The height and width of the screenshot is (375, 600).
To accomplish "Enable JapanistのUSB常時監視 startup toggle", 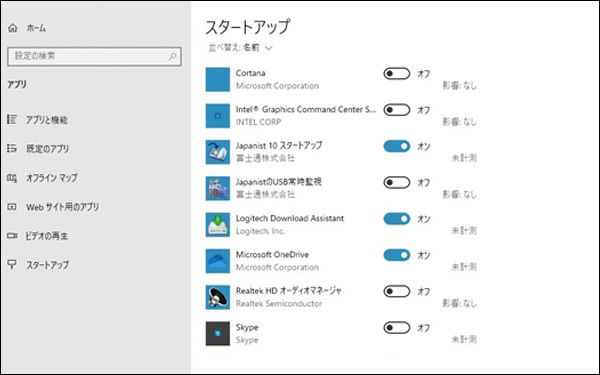I will coord(397,183).
